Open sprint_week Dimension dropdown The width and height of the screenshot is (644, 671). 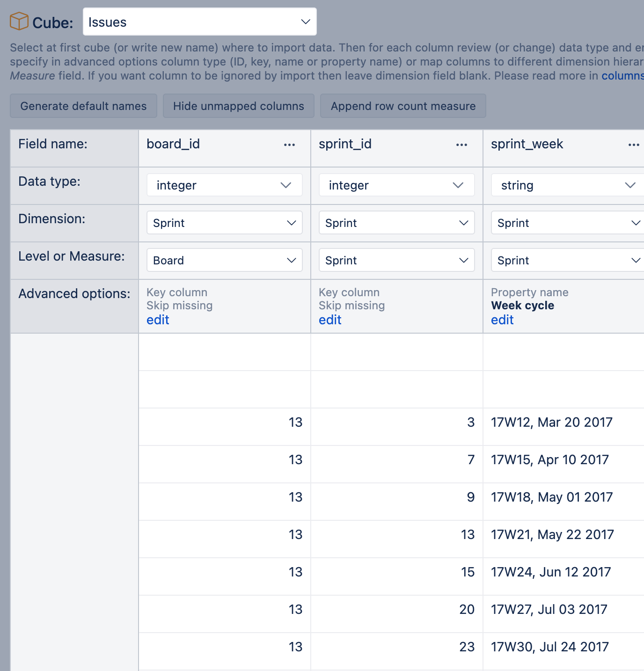(567, 223)
